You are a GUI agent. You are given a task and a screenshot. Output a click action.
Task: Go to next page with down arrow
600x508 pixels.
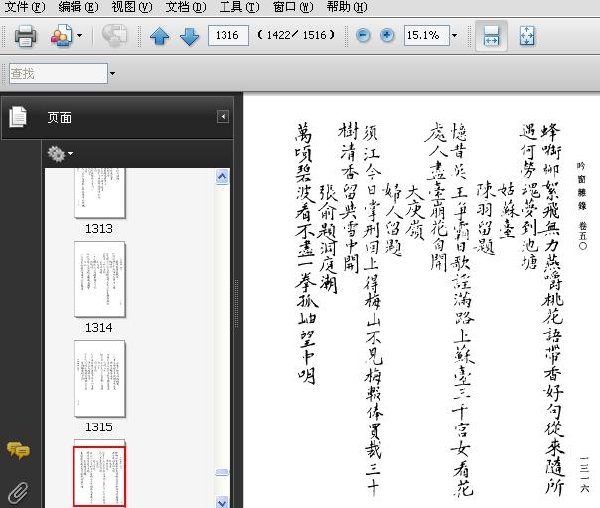tap(189, 36)
